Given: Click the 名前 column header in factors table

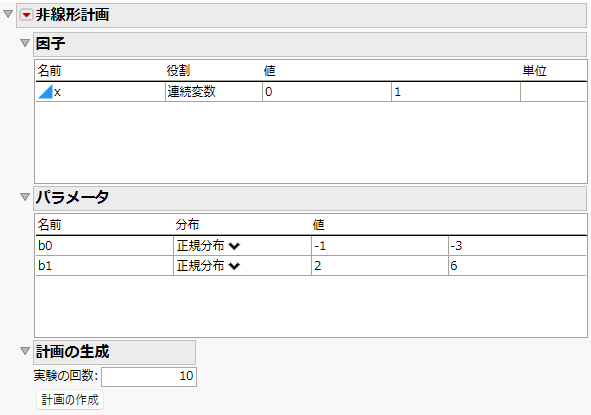Looking at the screenshot, I should pos(49,70).
